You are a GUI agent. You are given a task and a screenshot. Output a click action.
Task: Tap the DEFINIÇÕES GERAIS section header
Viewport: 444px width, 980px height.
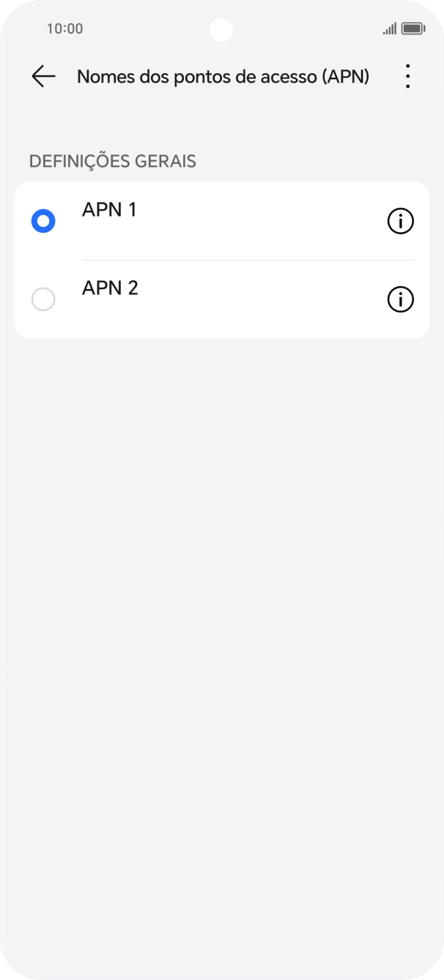point(112,161)
